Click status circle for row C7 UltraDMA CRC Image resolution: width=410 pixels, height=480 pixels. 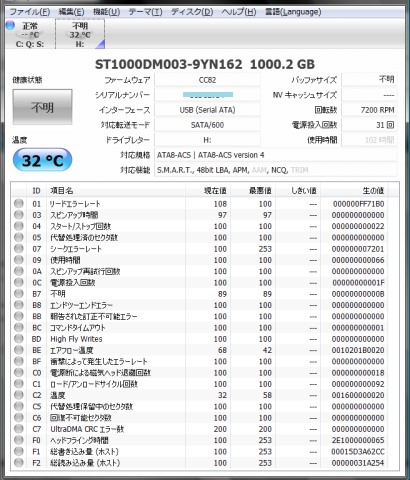pyautogui.click(x=19, y=429)
